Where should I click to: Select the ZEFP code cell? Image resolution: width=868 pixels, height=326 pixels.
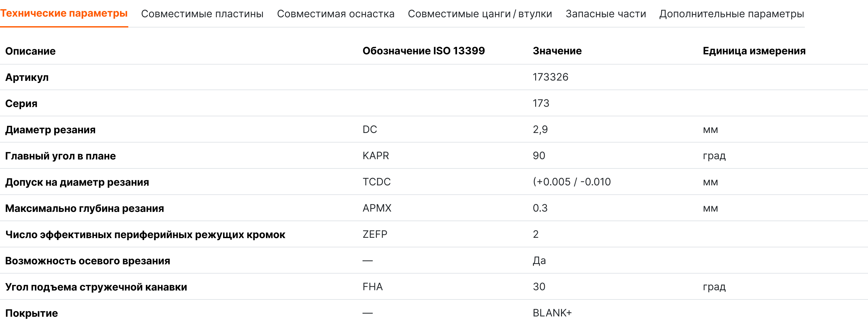[x=375, y=234]
